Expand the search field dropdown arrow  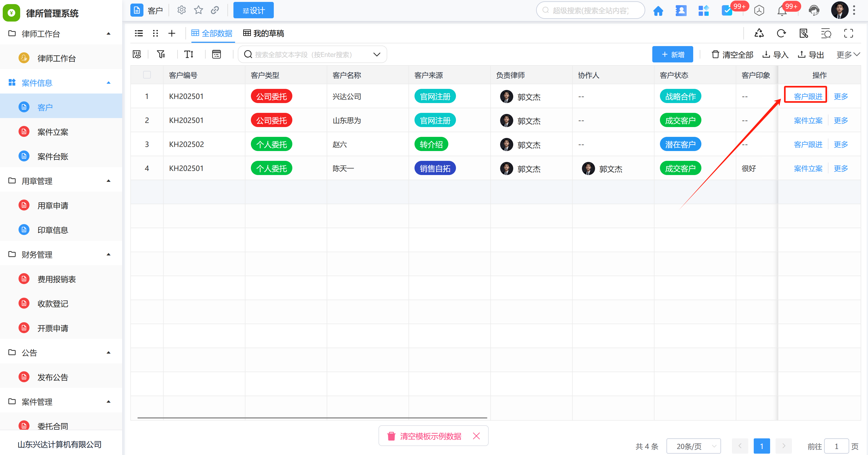(x=377, y=54)
